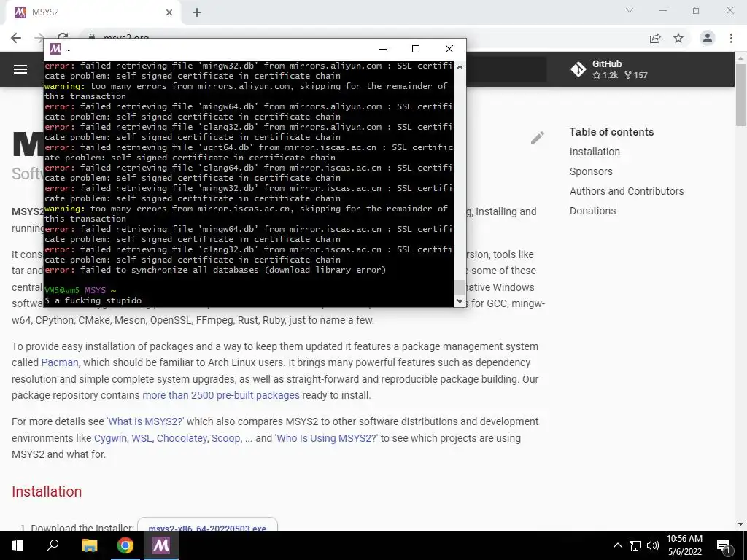
Task: Open the Chrome profile avatar
Action: tap(708, 38)
